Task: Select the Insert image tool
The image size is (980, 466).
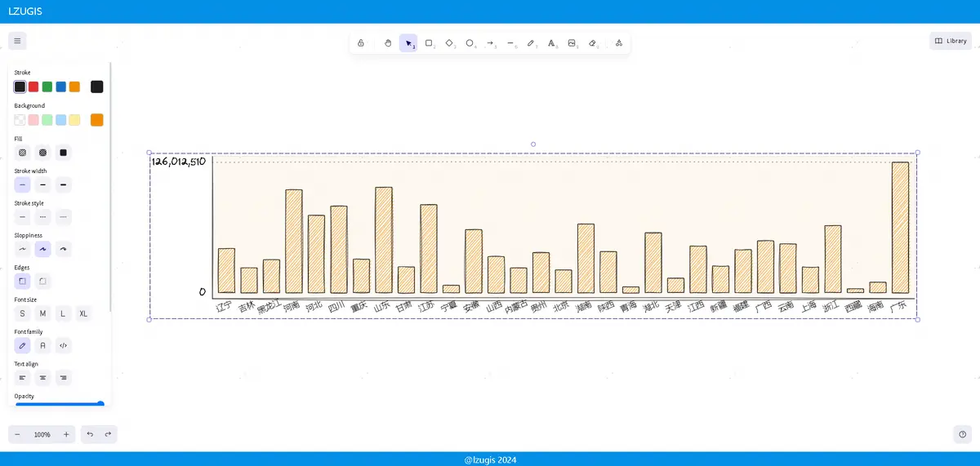Action: click(572, 43)
